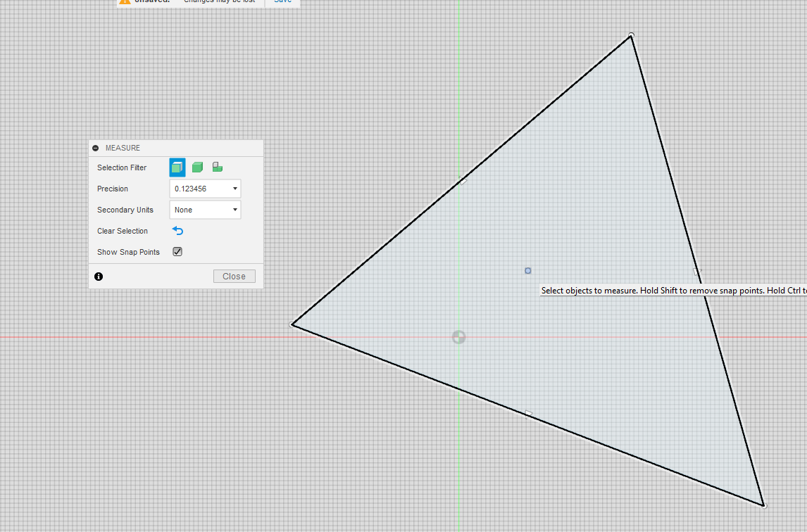Click the midpoint snap on upper-left edge

(462, 179)
